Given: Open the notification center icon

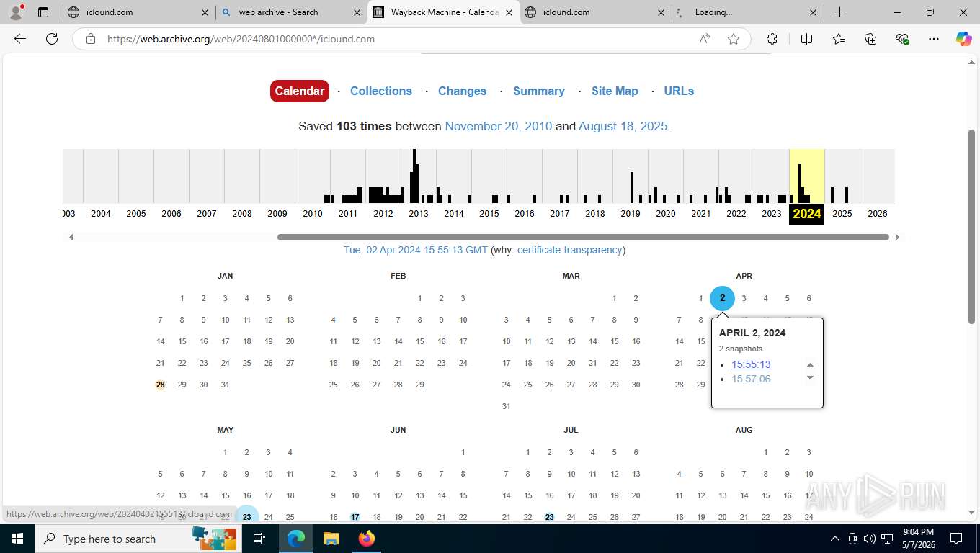Looking at the screenshot, I should click(x=956, y=539).
